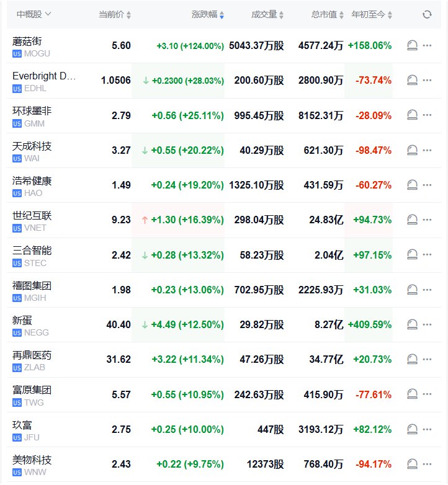Sort by 涨跌幅 column

pyautogui.click(x=208, y=14)
